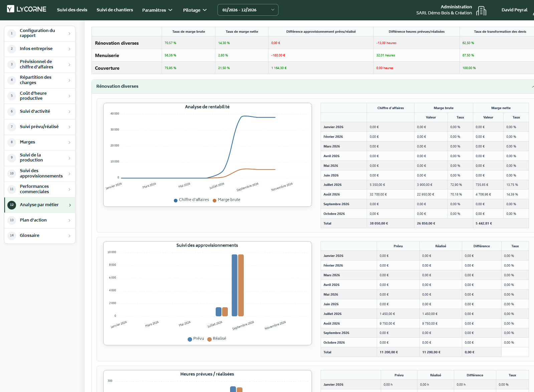Select Suivi des approvisionnements step
Viewport: 534px width, 392px height.
(x=40, y=173)
